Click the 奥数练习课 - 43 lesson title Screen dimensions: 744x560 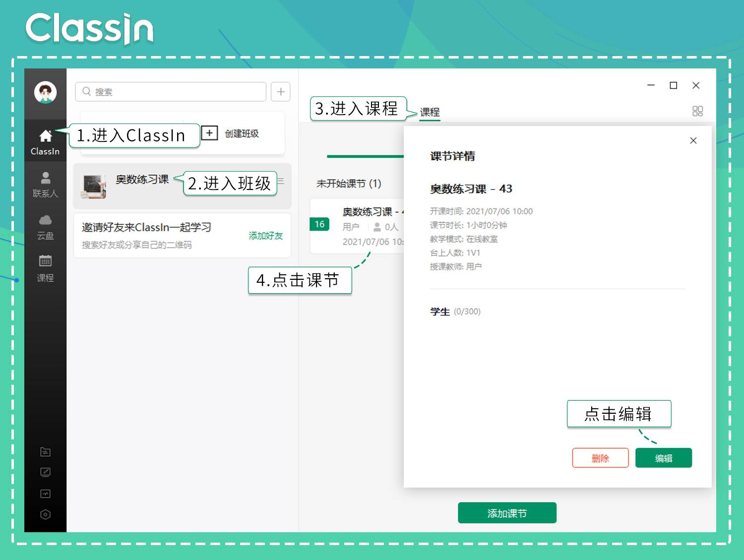(x=471, y=189)
